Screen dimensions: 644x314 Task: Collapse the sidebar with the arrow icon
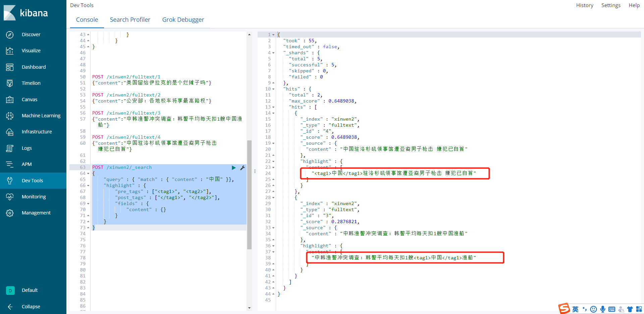(10, 307)
